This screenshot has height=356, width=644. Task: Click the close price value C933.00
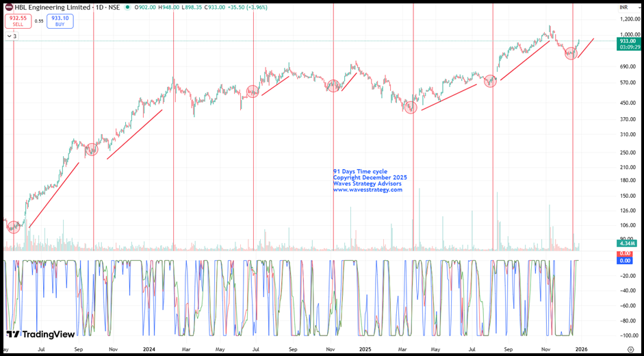(x=216, y=8)
